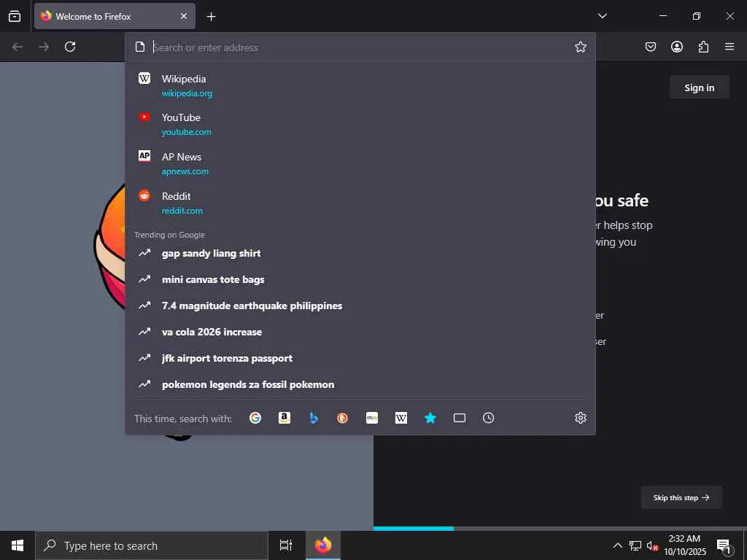The height and width of the screenshot is (560, 747).
Task: Open search settings gear icon
Action: tap(580, 418)
